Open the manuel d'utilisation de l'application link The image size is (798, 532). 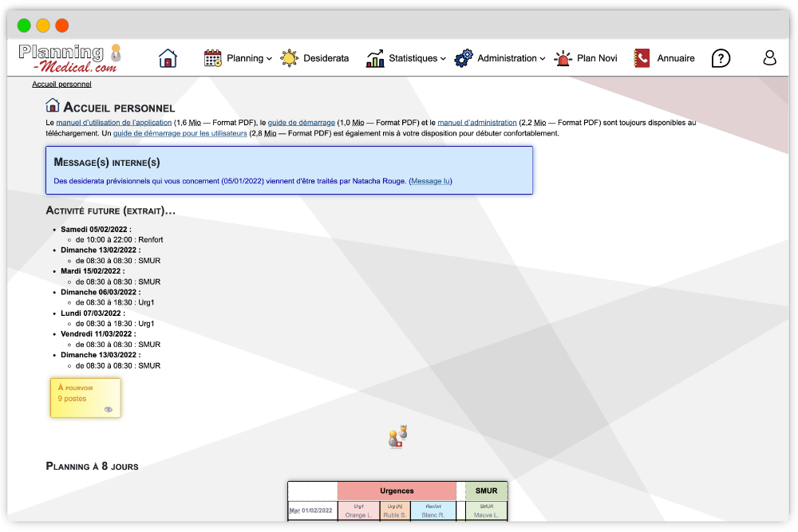(x=114, y=123)
